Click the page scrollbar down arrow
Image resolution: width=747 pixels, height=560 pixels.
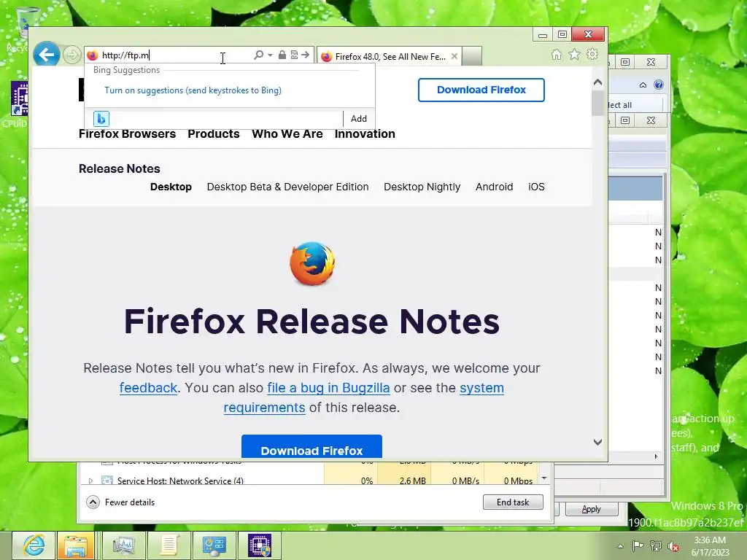598,442
